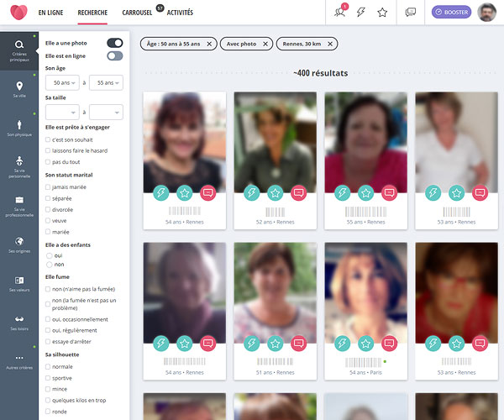Message the 54 ans Paris profile
504x420 pixels.
pos(389,344)
